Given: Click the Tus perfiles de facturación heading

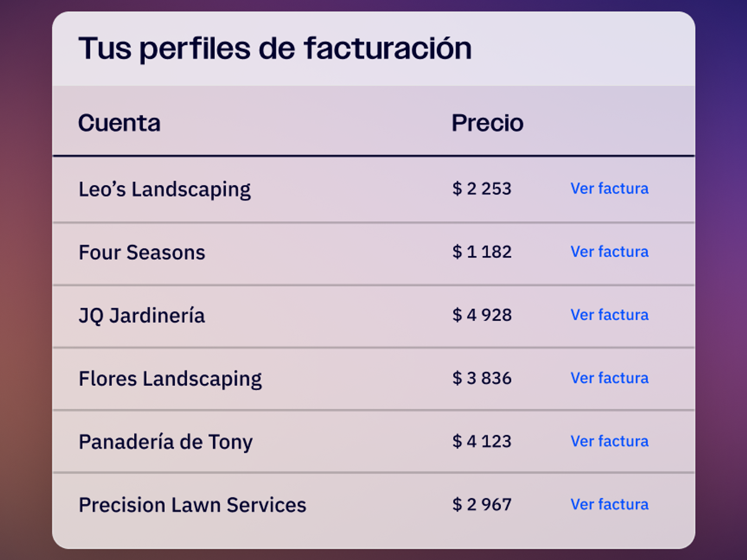Looking at the screenshot, I should [275, 49].
